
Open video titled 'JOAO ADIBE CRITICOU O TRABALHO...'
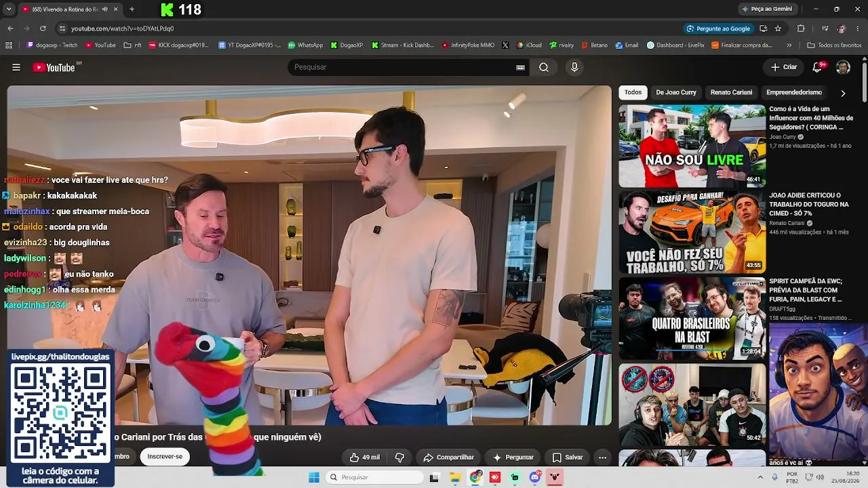point(809,204)
